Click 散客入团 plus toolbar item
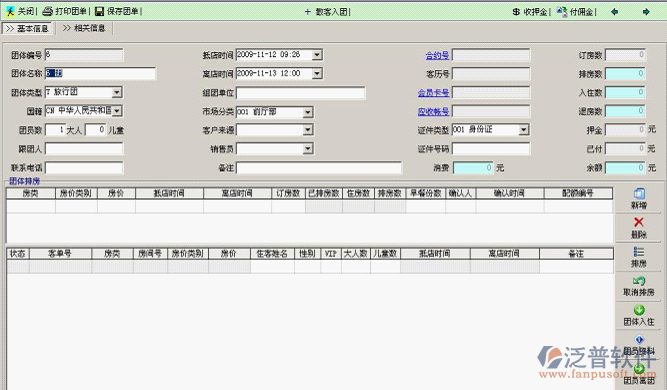The image size is (667, 390). click(328, 12)
